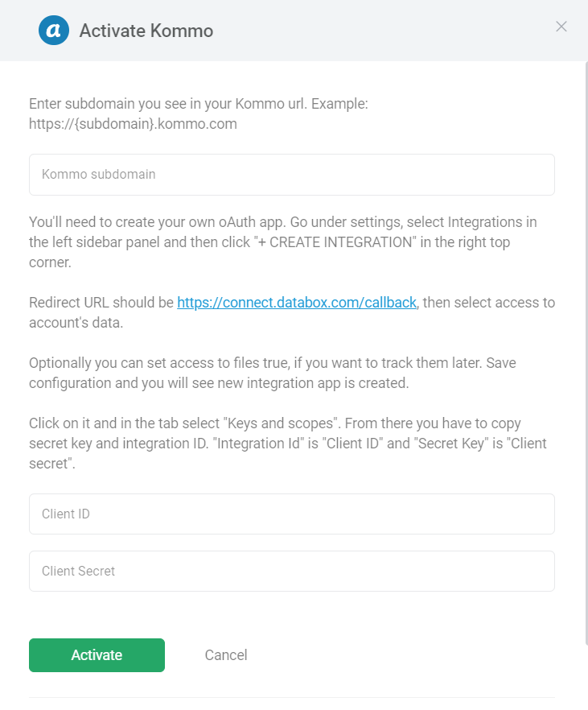Click into the Client ID field
Image resolution: width=588 pixels, height=710 pixels.
(x=292, y=514)
